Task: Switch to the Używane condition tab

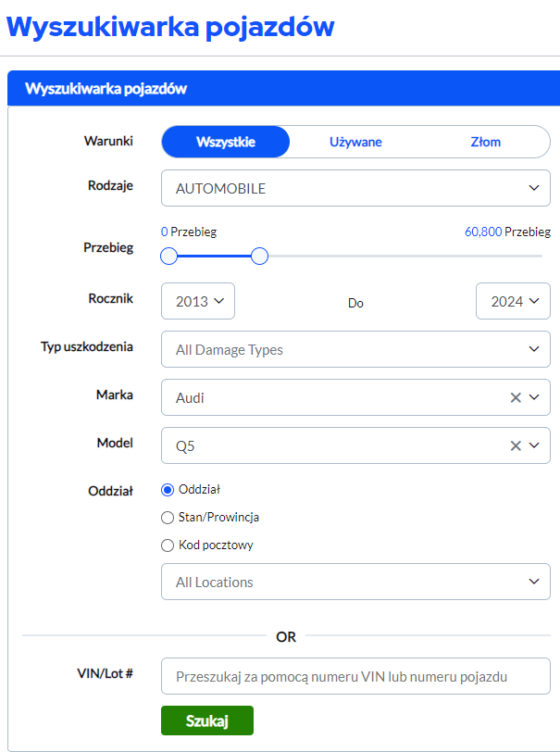Action: [355, 142]
